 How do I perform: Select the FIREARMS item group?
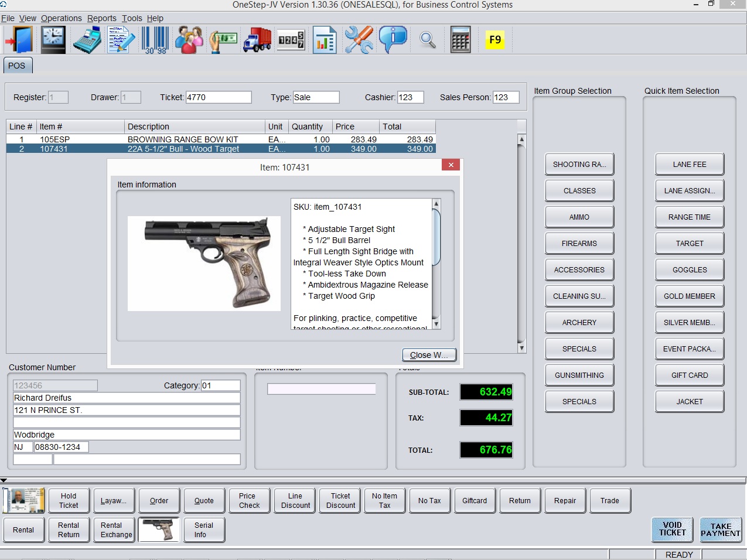pyautogui.click(x=579, y=244)
